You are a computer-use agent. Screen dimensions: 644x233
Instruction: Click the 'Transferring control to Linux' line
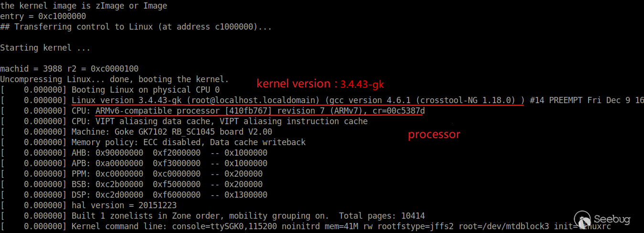tap(136, 27)
